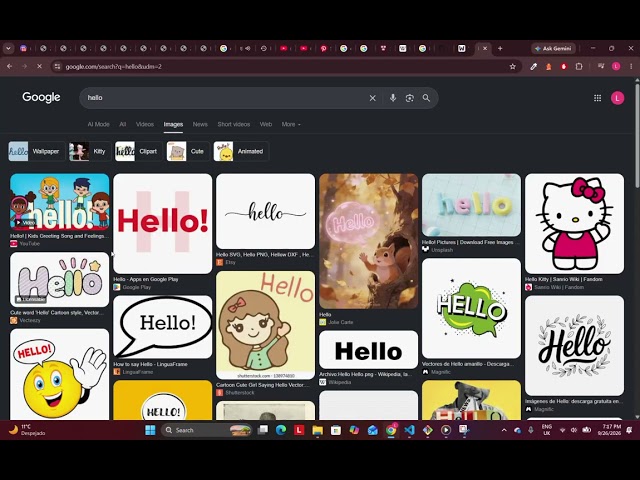Go to the Google logo homepage
The image size is (640, 480).
[41, 97]
